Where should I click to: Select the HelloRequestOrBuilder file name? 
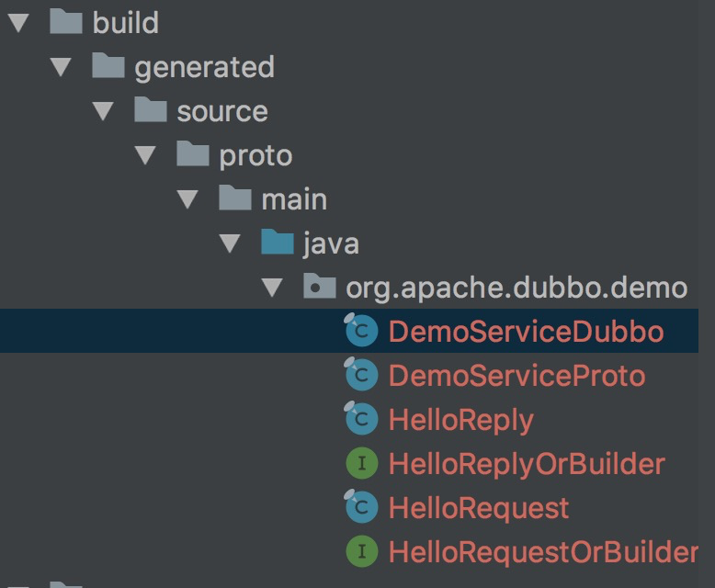coord(543,552)
